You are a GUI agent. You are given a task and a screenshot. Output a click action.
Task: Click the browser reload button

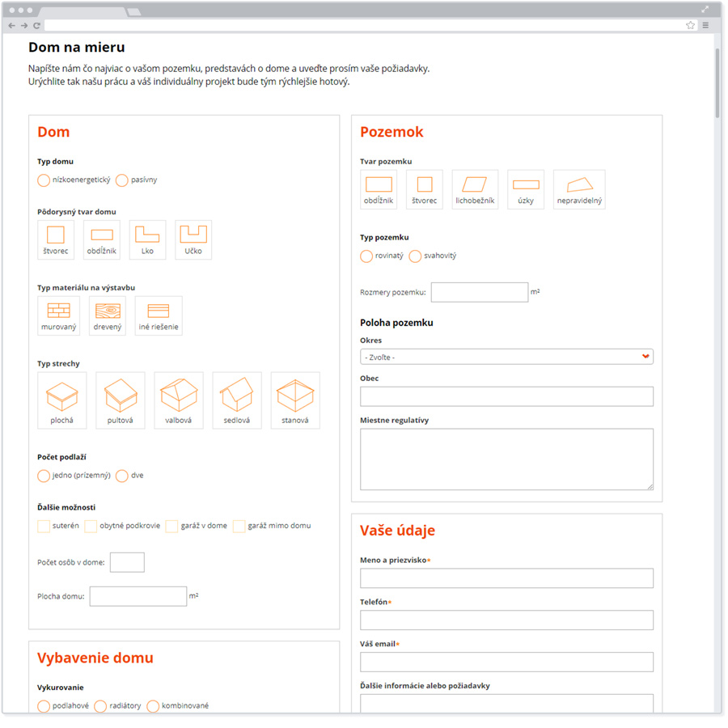[37, 26]
